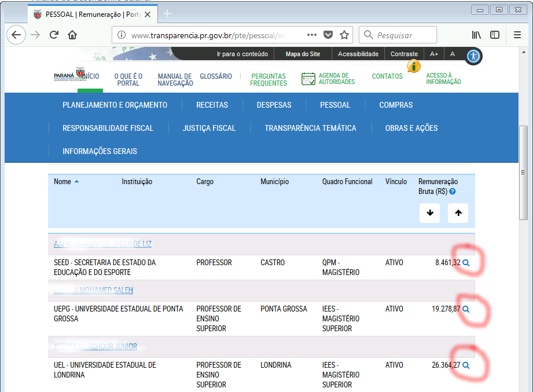This screenshot has height=392, width=533.
Task: Open Transparência Temática menu
Action: (x=310, y=128)
